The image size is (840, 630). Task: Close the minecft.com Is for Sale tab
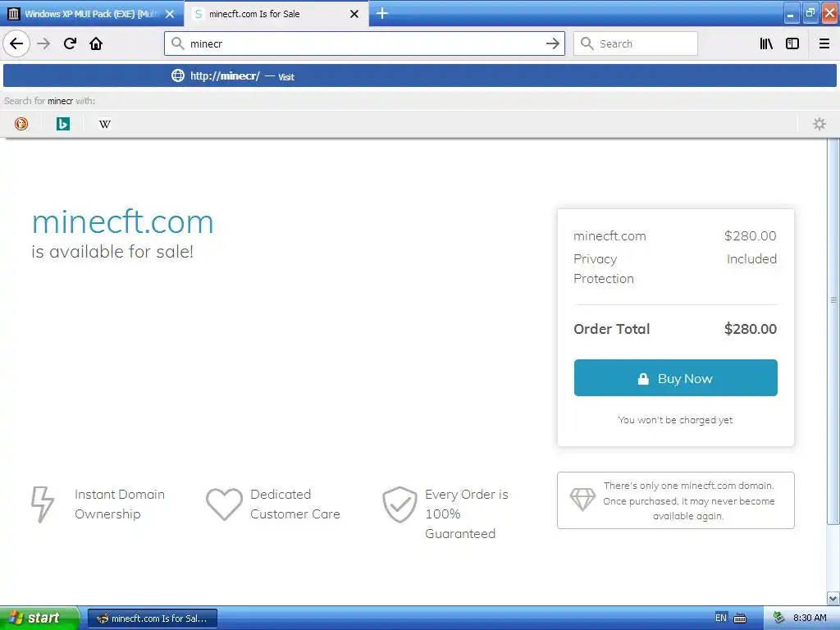(x=354, y=14)
